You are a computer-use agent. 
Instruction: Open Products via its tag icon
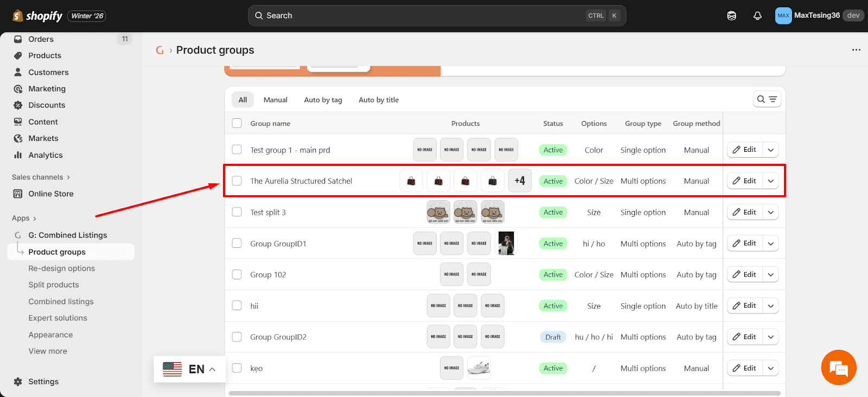click(18, 55)
